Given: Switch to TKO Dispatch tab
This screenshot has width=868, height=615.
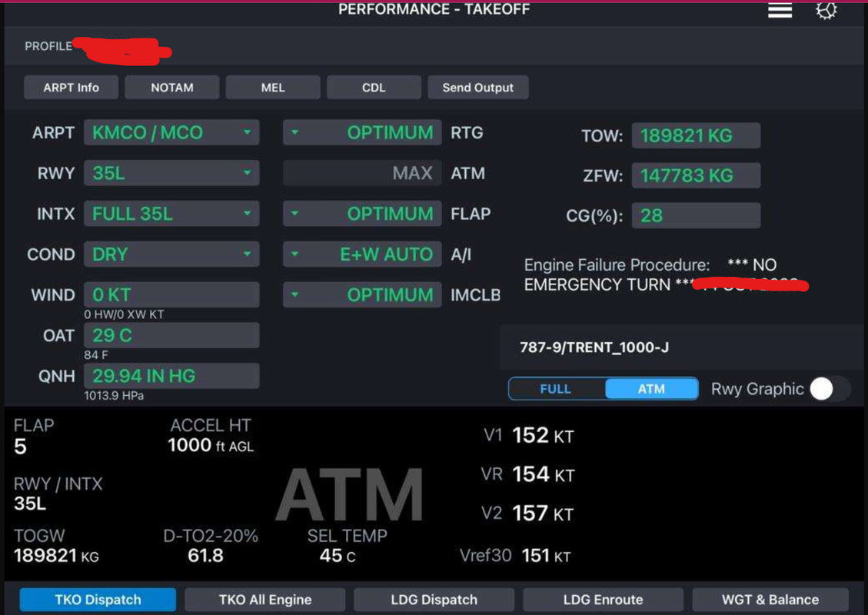Looking at the screenshot, I should tap(98, 600).
